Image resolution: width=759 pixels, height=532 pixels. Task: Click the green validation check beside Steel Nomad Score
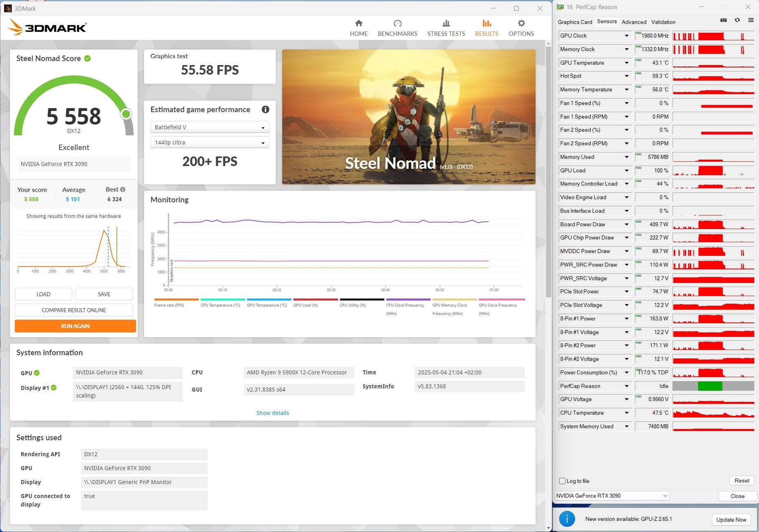87,59
